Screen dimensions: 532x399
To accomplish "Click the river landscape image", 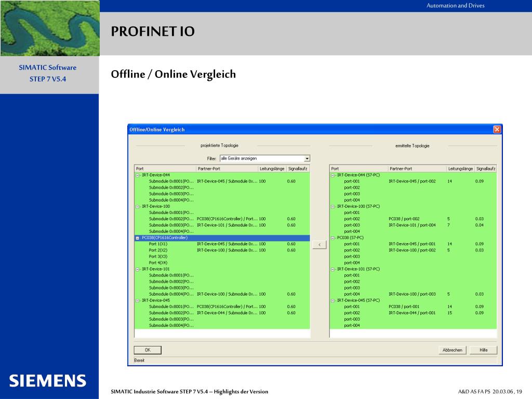I will (50, 28).
